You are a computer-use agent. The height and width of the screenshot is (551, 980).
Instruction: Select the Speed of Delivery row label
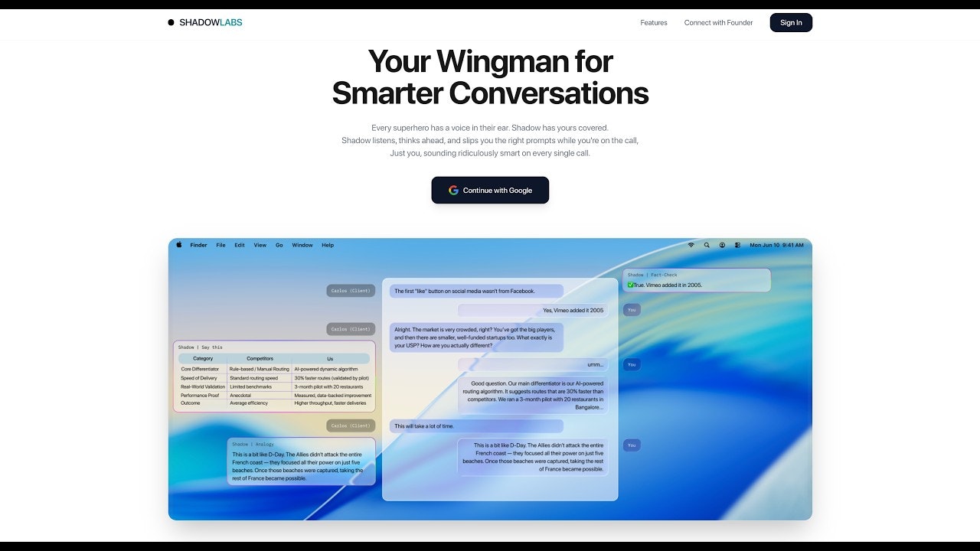click(x=199, y=378)
